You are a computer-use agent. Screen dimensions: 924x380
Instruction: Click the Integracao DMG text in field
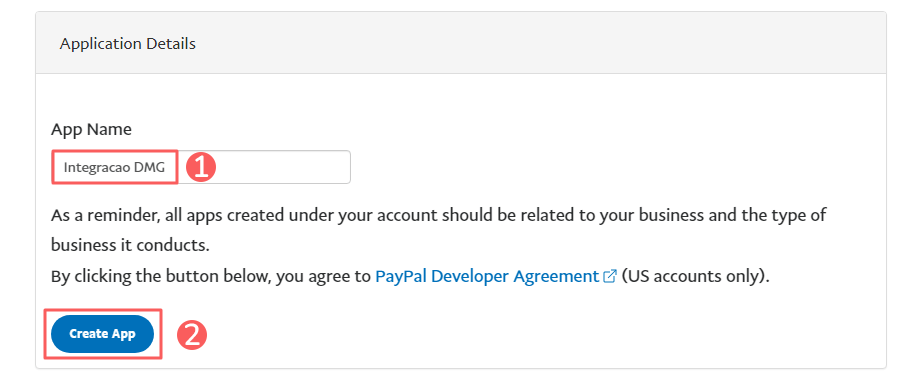tap(114, 167)
